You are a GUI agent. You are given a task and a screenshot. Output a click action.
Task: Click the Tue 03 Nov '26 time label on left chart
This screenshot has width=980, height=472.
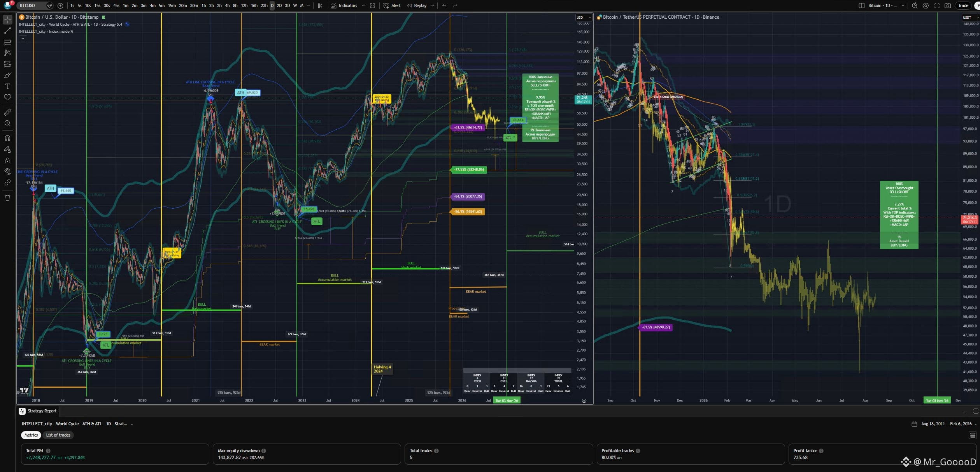507,400
